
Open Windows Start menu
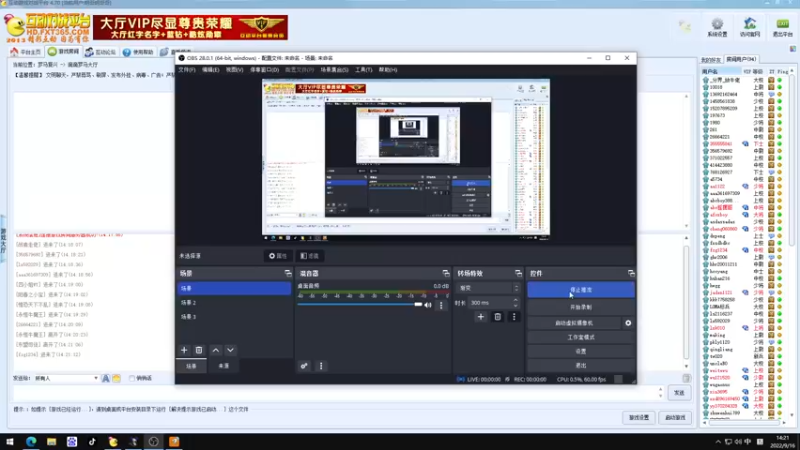[x=10, y=442]
